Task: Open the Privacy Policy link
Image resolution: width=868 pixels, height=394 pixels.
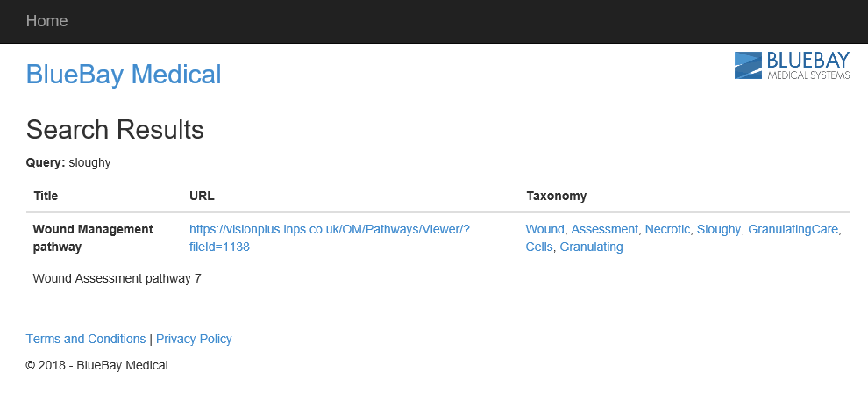Action: (194, 339)
